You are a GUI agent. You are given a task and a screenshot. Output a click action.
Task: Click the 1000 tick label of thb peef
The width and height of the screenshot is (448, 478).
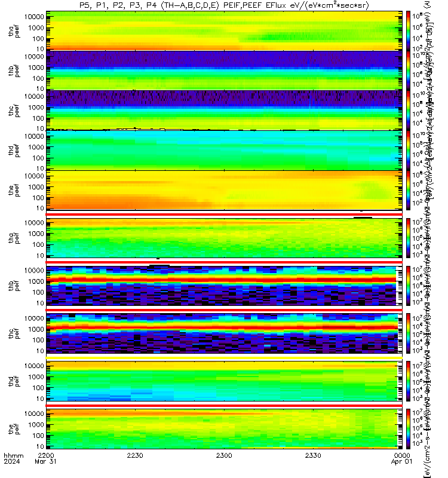coord(36,68)
